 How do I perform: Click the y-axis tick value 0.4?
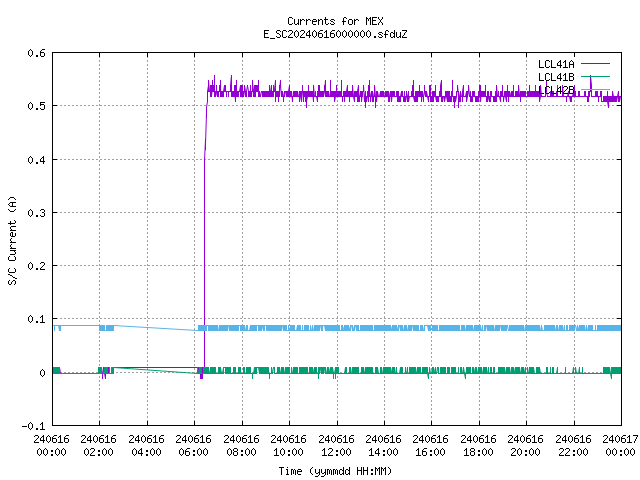pyautogui.click(x=36, y=160)
